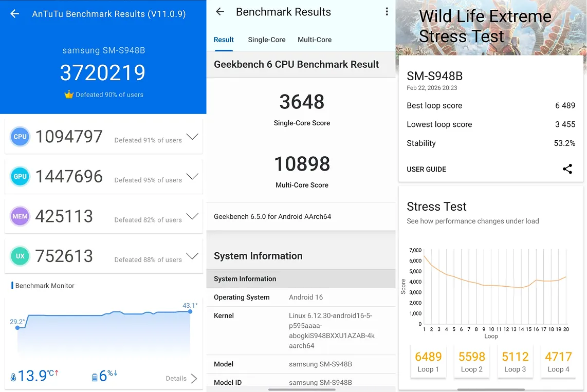Tap the purple MEM badge icon

click(20, 216)
